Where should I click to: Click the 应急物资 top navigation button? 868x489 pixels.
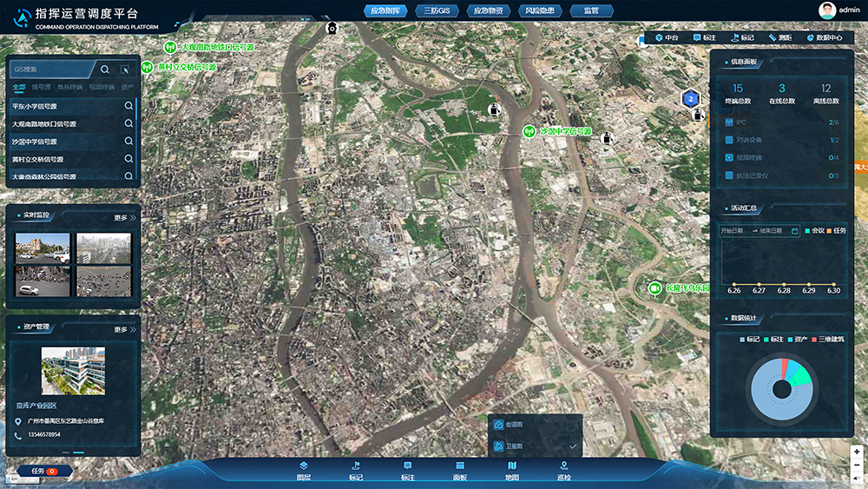click(488, 10)
